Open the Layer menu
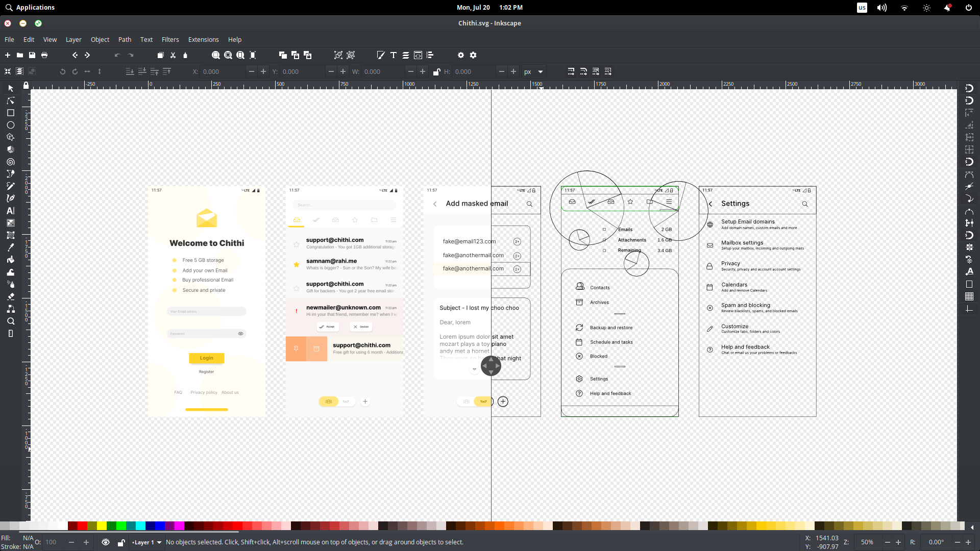This screenshot has height=551, width=980. (x=73, y=39)
